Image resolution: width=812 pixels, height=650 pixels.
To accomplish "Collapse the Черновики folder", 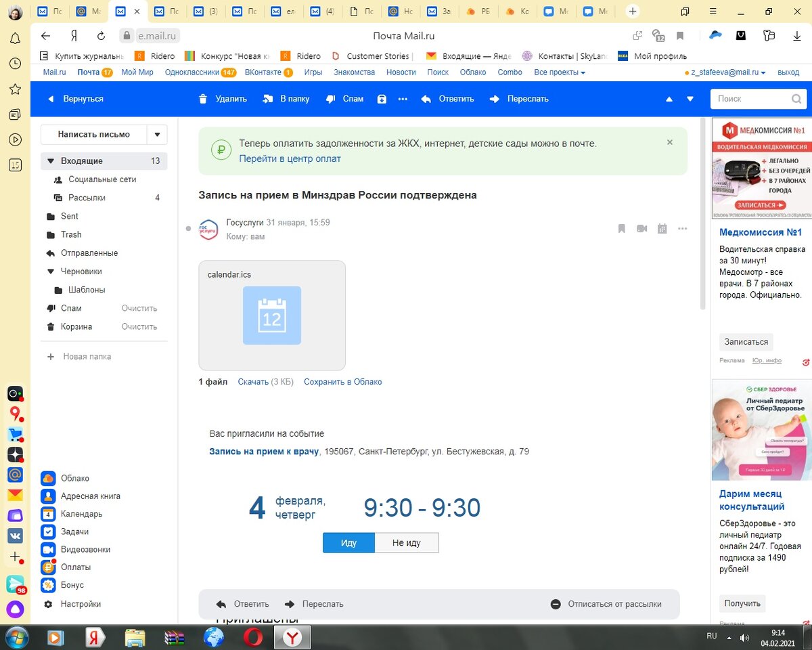I will 50,272.
